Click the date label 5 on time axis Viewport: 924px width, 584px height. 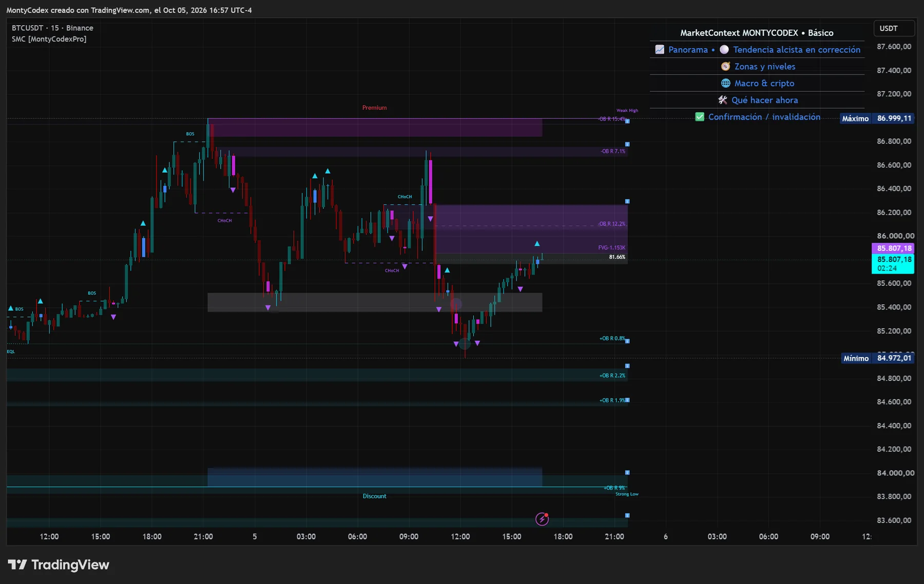tap(255, 537)
